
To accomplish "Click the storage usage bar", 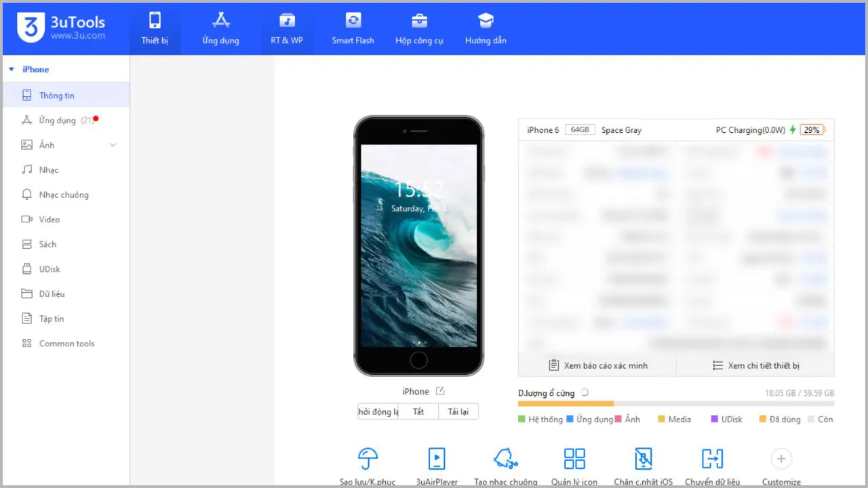I will click(x=676, y=403).
